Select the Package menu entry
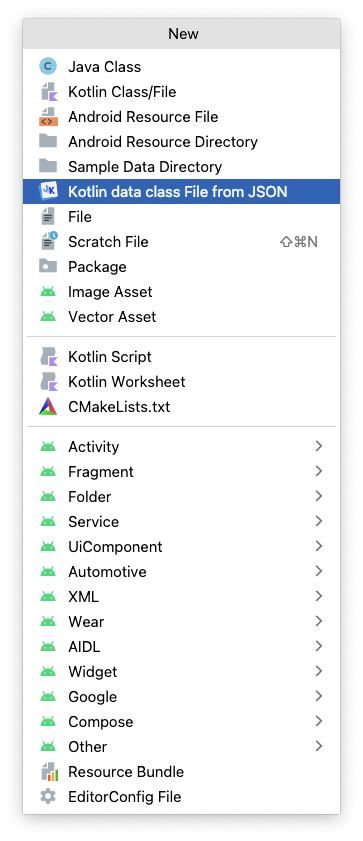This screenshot has width=363, height=841. tap(181, 267)
